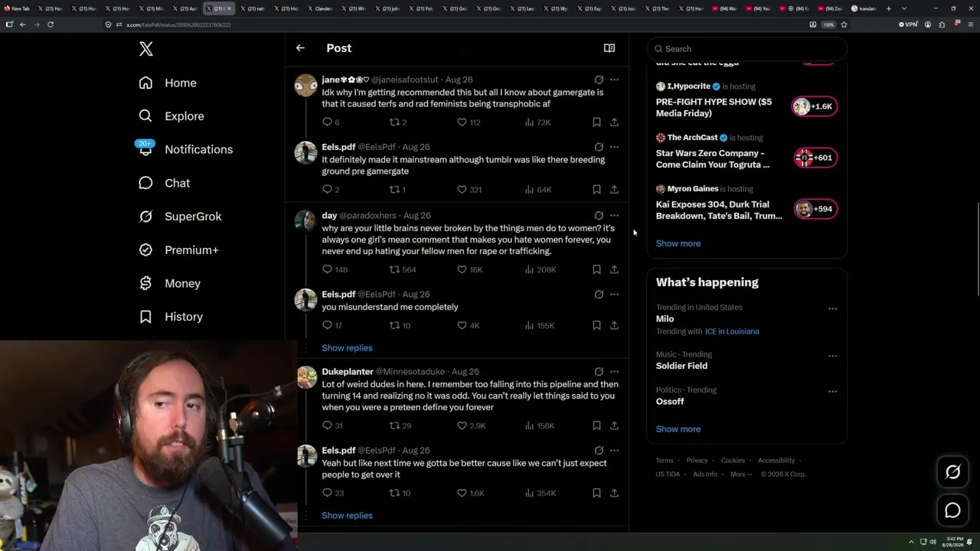980x551 pixels.
Task: Like Dukeplanter's post with 2.9K likes
Action: [471, 425]
